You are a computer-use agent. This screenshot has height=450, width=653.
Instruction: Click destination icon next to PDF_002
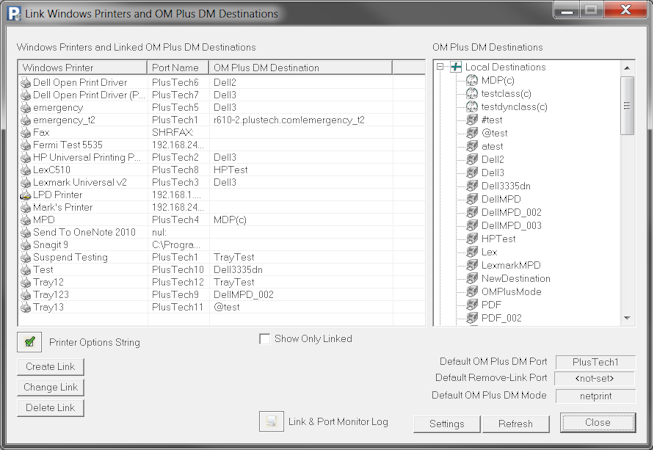click(472, 318)
